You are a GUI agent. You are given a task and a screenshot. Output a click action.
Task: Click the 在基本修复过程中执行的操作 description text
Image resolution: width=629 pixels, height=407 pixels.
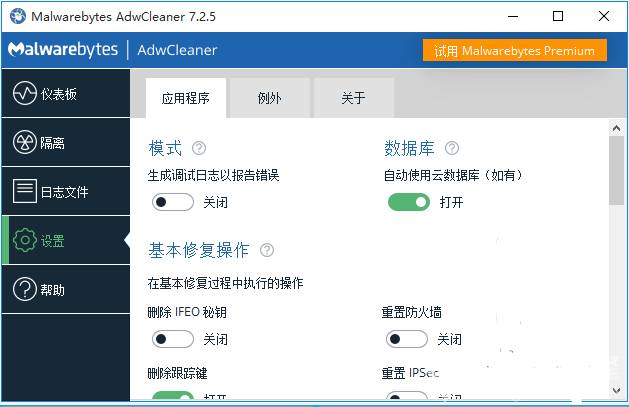[225, 283]
